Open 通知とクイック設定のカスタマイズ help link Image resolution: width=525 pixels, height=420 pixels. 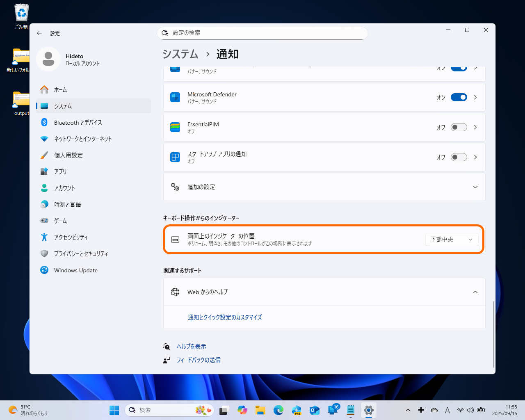click(x=225, y=317)
